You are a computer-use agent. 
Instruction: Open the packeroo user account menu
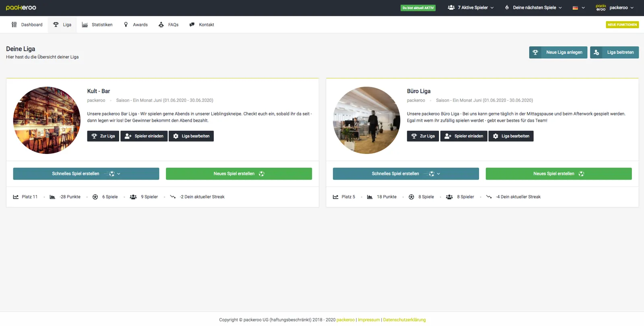pos(615,8)
